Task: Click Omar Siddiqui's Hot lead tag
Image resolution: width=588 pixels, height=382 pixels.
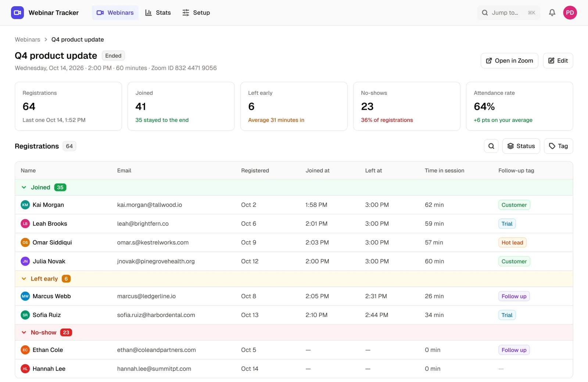Action: [x=512, y=242]
